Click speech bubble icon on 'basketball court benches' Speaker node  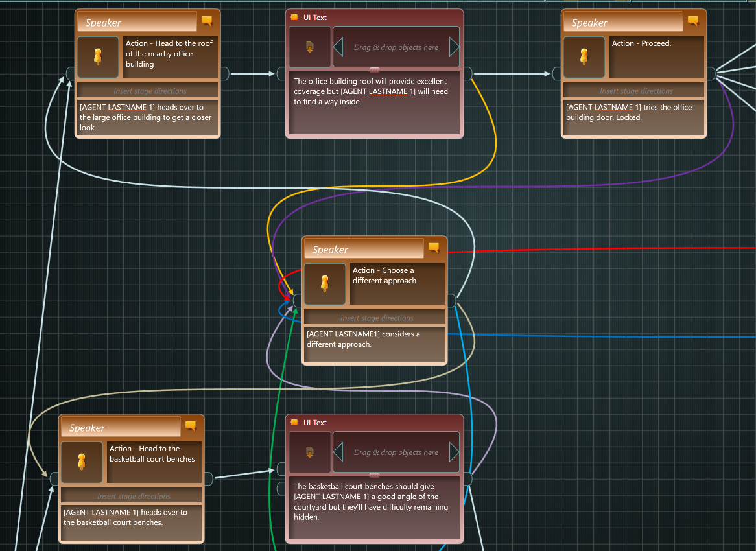[x=191, y=426]
